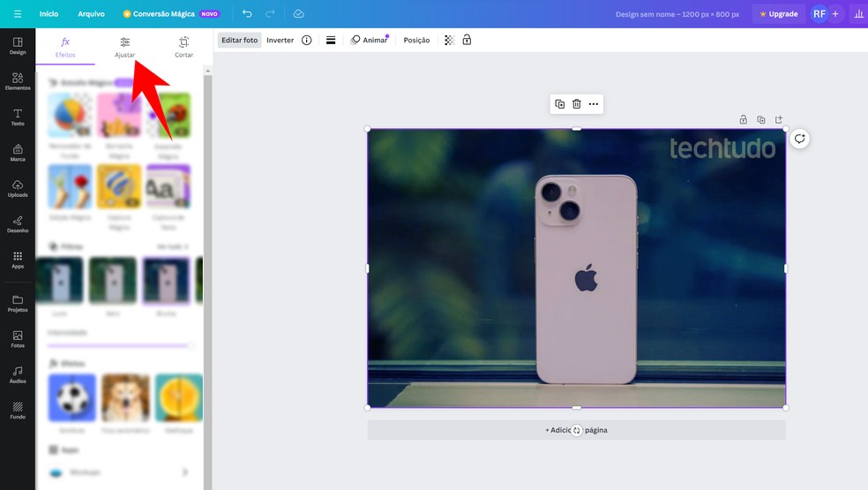
Task: Switch to the Ajustar tab
Action: pyautogui.click(x=124, y=47)
